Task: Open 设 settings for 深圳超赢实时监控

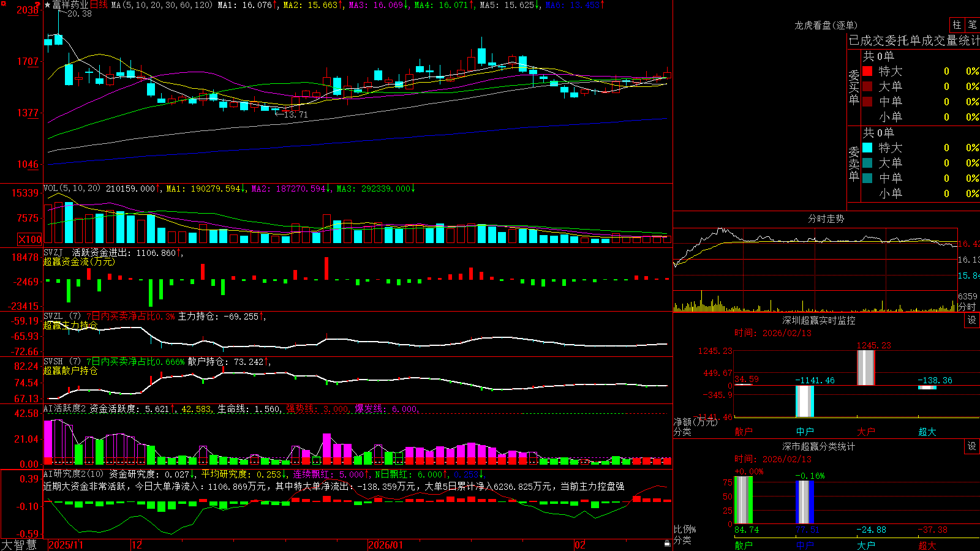Action: click(x=972, y=320)
